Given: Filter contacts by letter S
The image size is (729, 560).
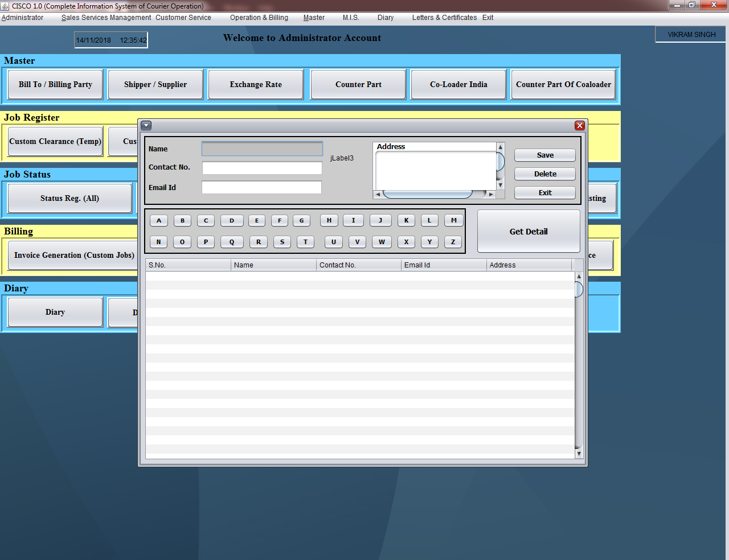Looking at the screenshot, I should [282, 242].
